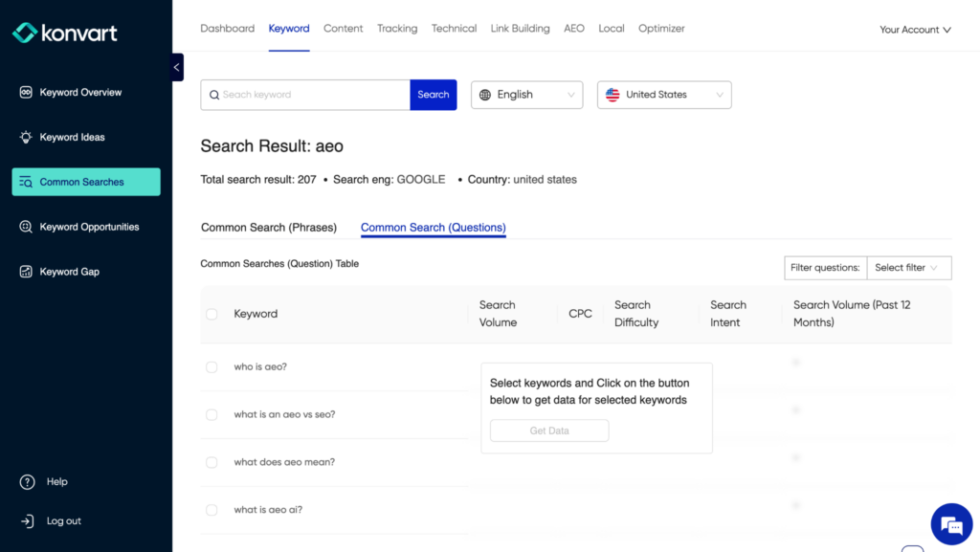980x552 pixels.
Task: Click the Keyword Gap chart icon
Action: click(26, 272)
